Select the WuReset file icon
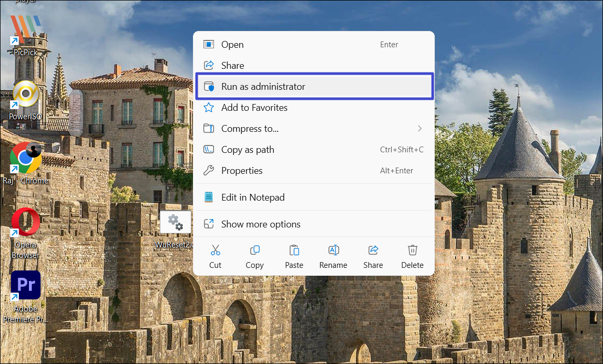603x364 pixels. [175, 223]
